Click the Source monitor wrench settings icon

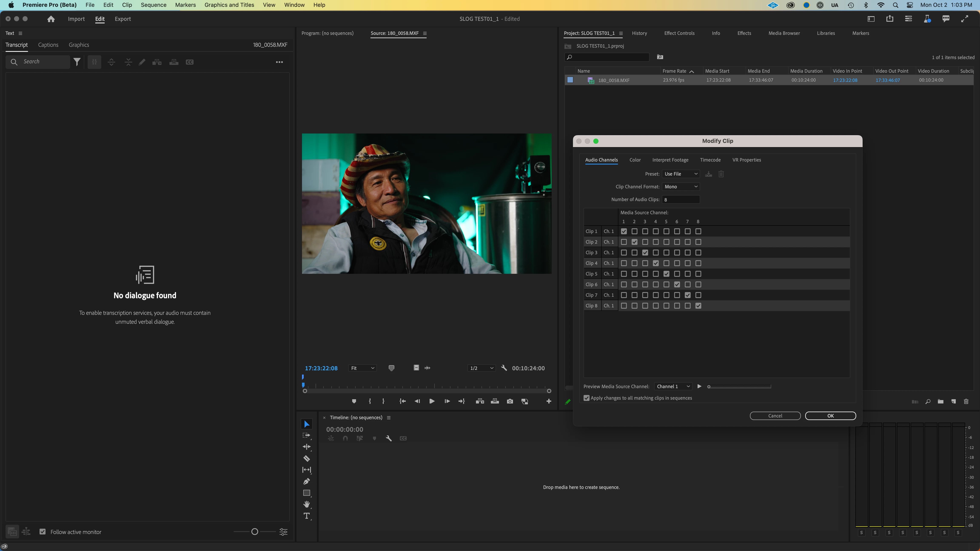click(x=504, y=368)
